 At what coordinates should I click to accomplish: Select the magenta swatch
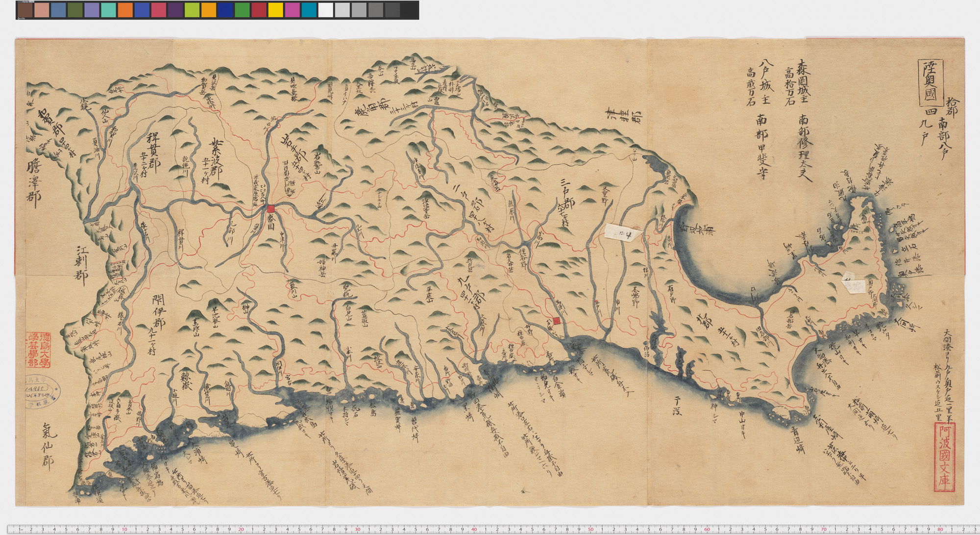292,10
